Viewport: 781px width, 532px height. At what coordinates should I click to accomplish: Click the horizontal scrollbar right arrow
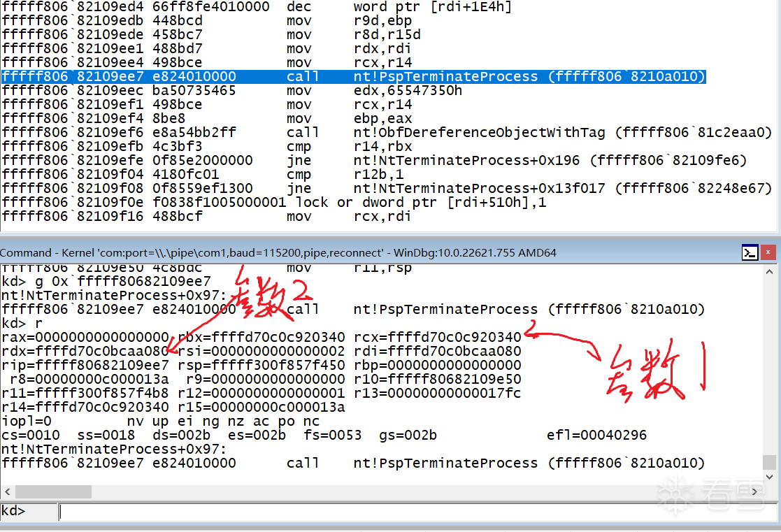click(x=754, y=491)
